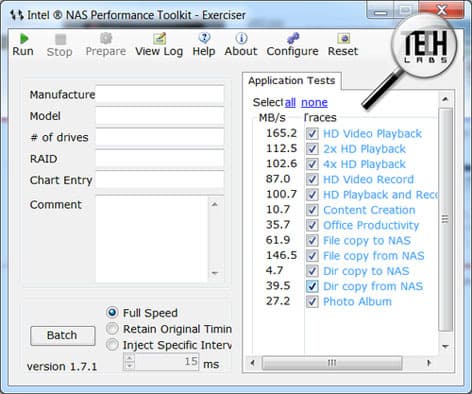Click the Photo Album trace label
Image resolution: width=472 pixels, height=394 pixels.
(357, 301)
